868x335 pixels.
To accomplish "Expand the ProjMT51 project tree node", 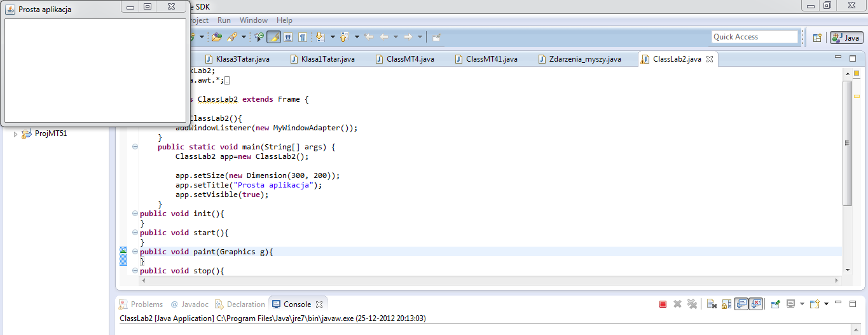I will pyautogui.click(x=16, y=134).
